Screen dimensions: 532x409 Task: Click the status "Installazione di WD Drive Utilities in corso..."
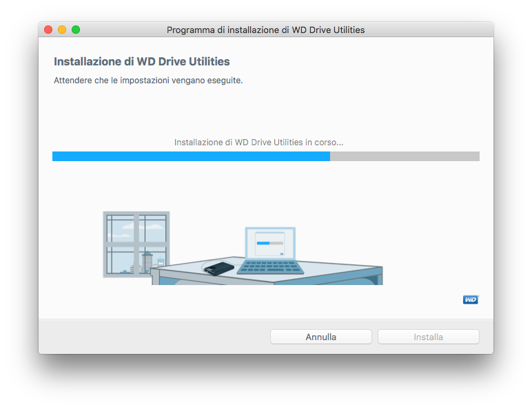point(258,142)
